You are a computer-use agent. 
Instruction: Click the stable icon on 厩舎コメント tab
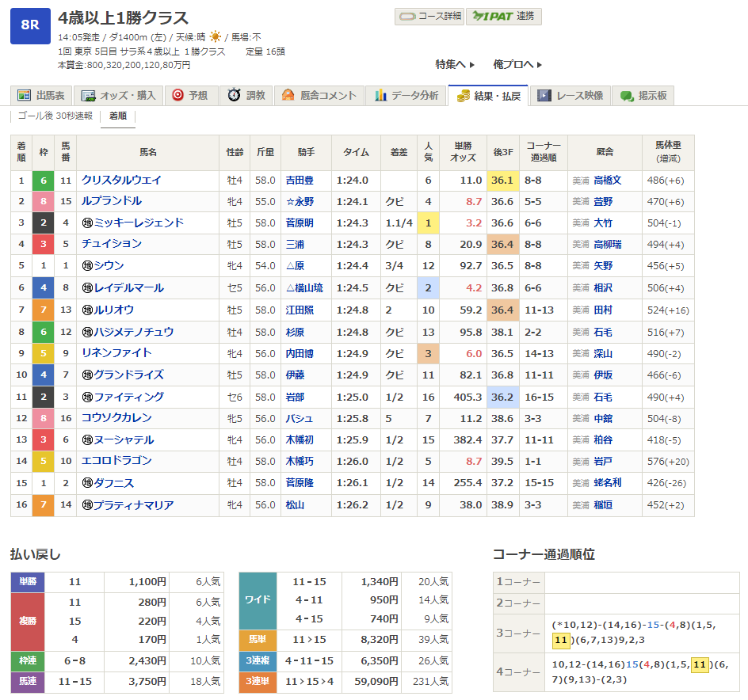tap(288, 95)
